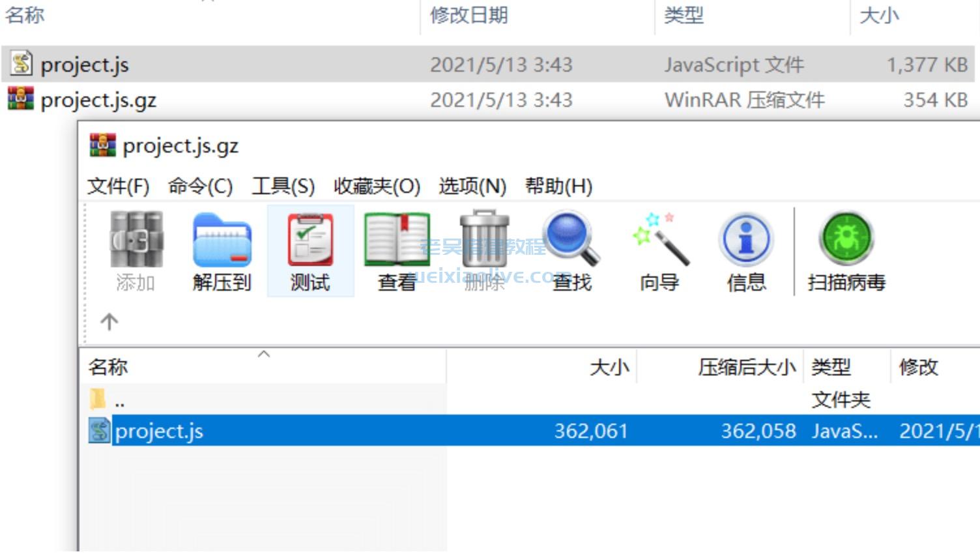This screenshot has height=554, width=980.
Task: Sort archive contents by the 大小 column
Action: [608, 366]
